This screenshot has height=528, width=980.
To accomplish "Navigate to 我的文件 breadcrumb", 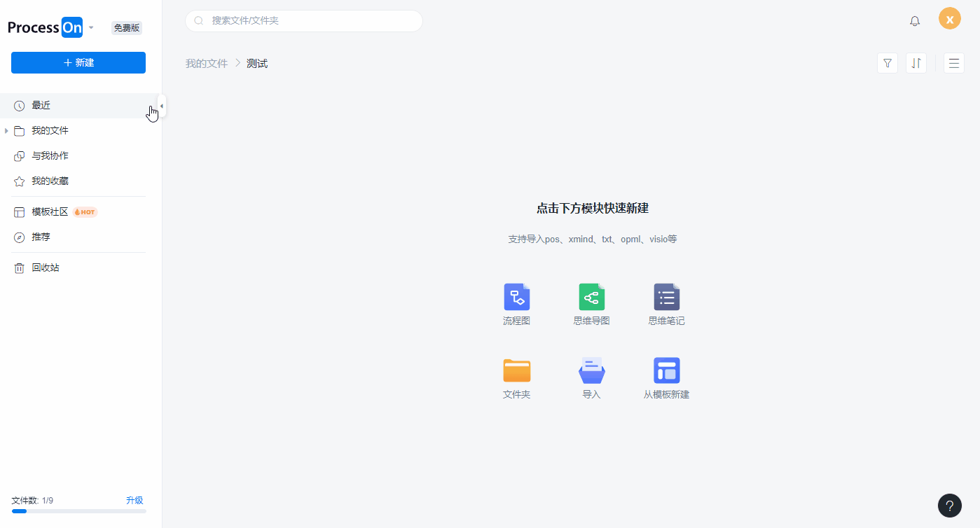I will [207, 64].
